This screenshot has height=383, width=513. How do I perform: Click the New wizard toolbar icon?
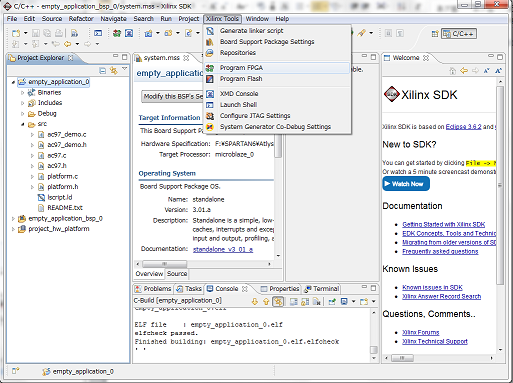pyautogui.click(x=16, y=33)
